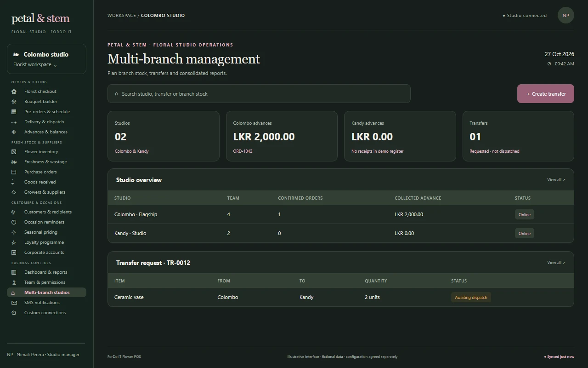Click the Goods received download icon
Screen dimensions: 588x368
(14, 182)
